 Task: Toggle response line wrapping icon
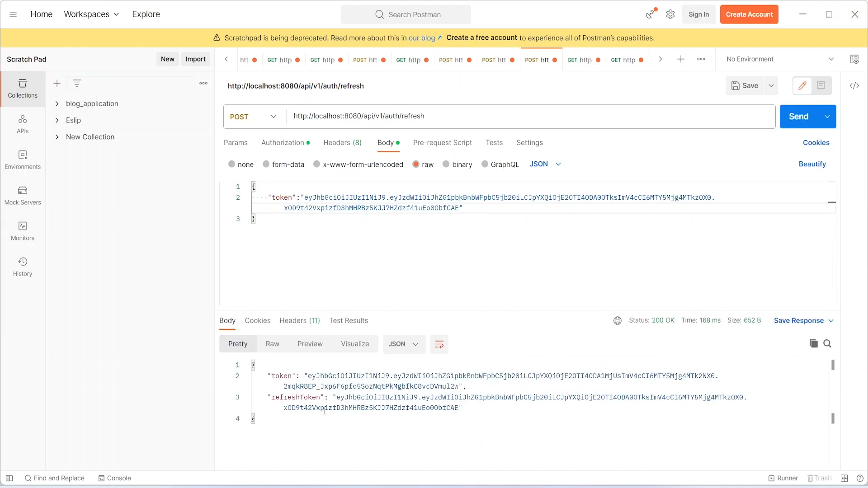pyautogui.click(x=439, y=344)
